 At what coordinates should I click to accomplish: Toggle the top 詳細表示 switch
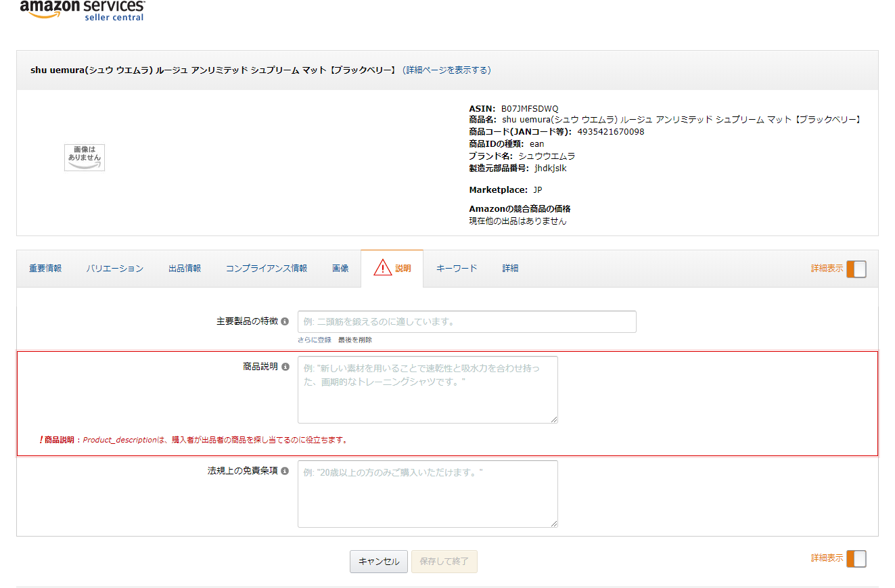coord(856,269)
